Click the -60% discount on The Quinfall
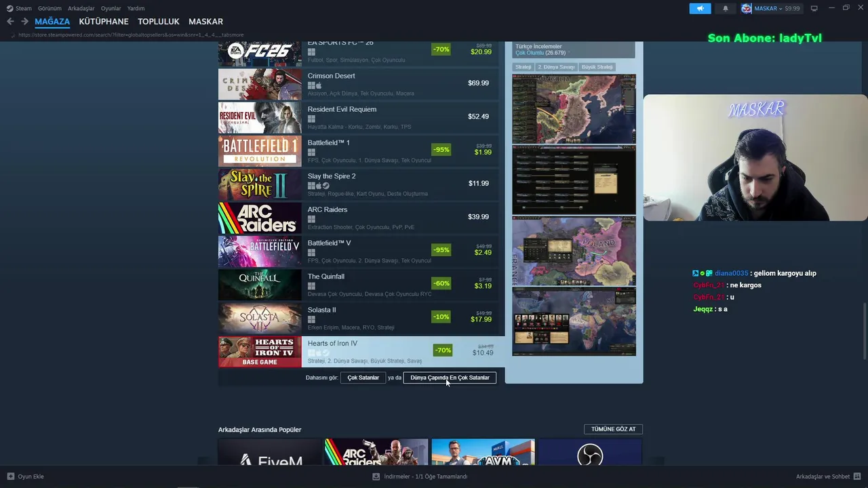The image size is (868, 488). pos(441,283)
